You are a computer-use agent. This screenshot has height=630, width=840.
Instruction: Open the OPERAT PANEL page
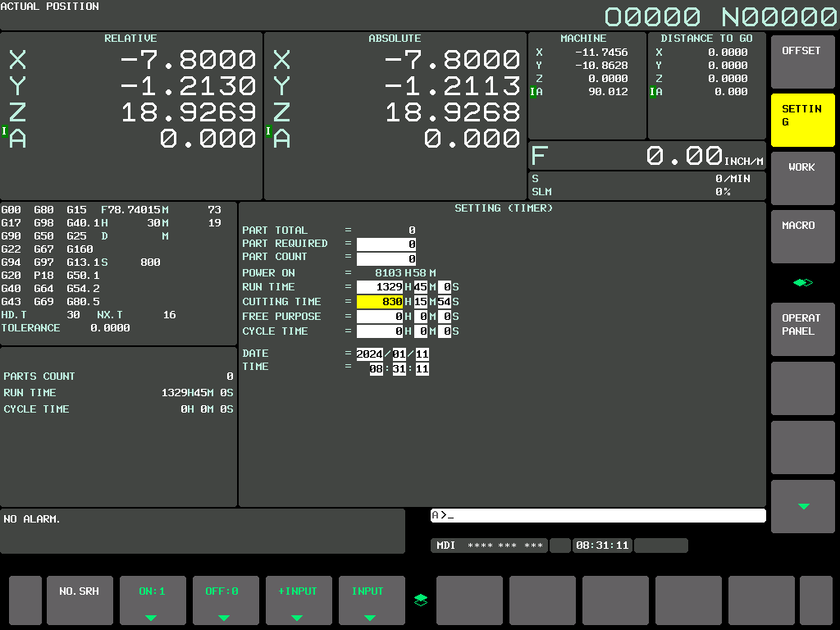click(802, 329)
